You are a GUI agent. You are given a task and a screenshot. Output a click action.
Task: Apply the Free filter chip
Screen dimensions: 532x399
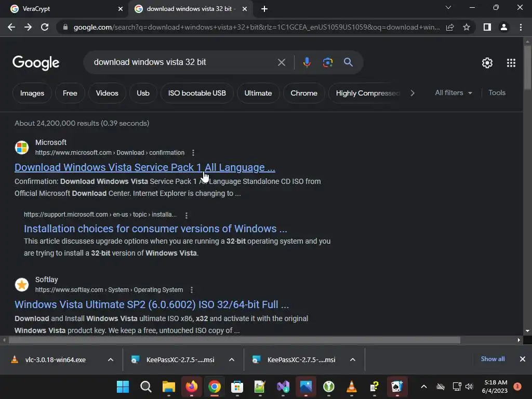[x=70, y=93]
